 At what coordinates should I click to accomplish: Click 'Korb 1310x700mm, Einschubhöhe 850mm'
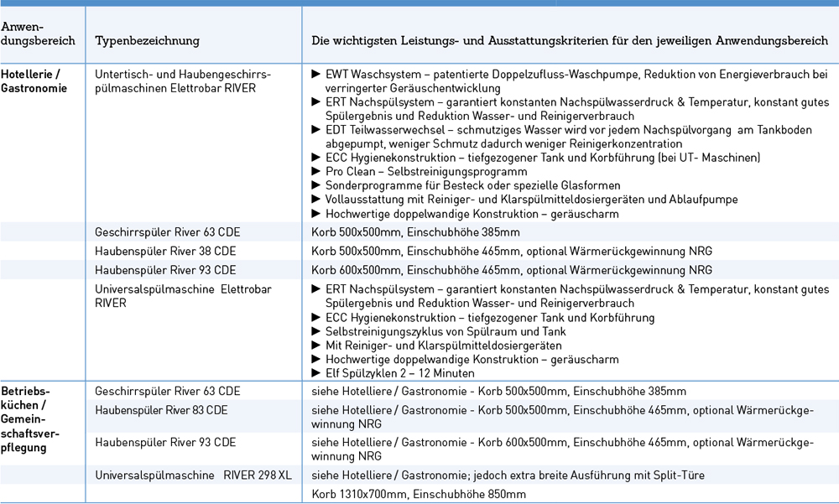pyautogui.click(x=419, y=495)
